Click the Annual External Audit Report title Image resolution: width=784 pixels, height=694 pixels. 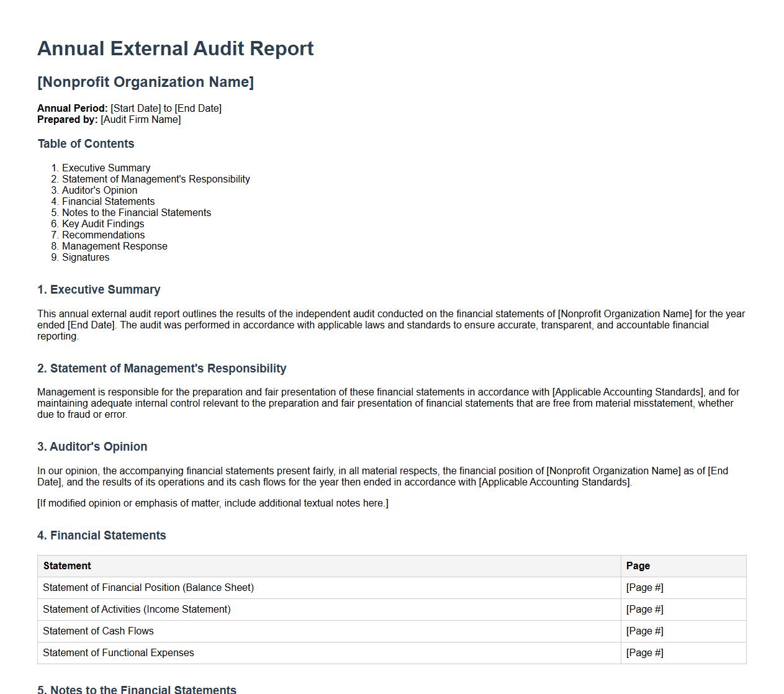click(176, 48)
